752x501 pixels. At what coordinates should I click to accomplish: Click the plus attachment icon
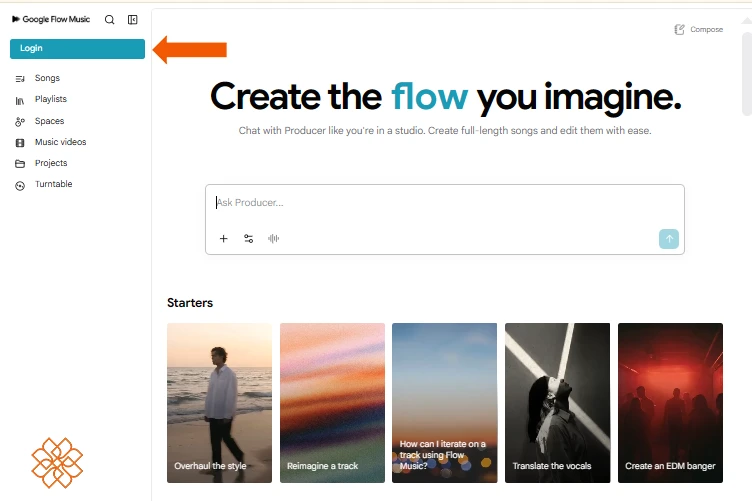click(x=223, y=239)
